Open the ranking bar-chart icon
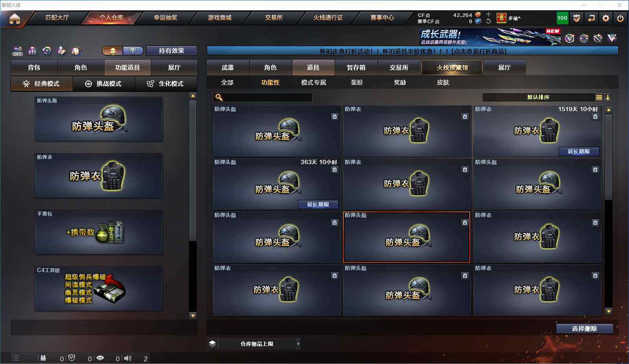 click(33, 51)
